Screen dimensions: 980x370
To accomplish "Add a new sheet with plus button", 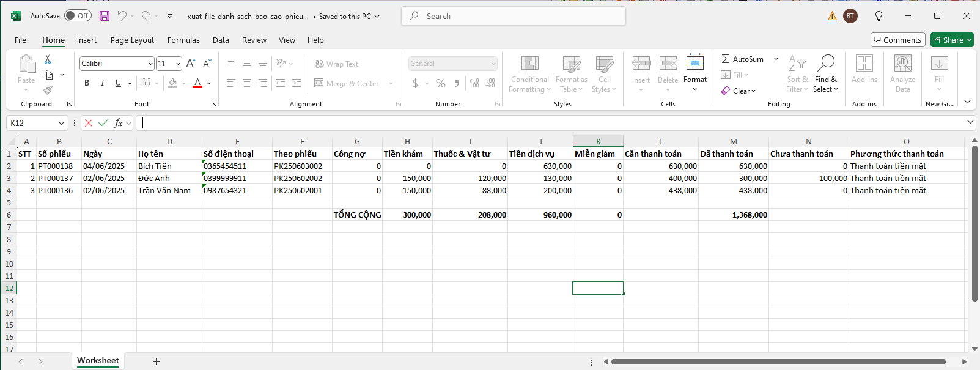I will (156, 361).
